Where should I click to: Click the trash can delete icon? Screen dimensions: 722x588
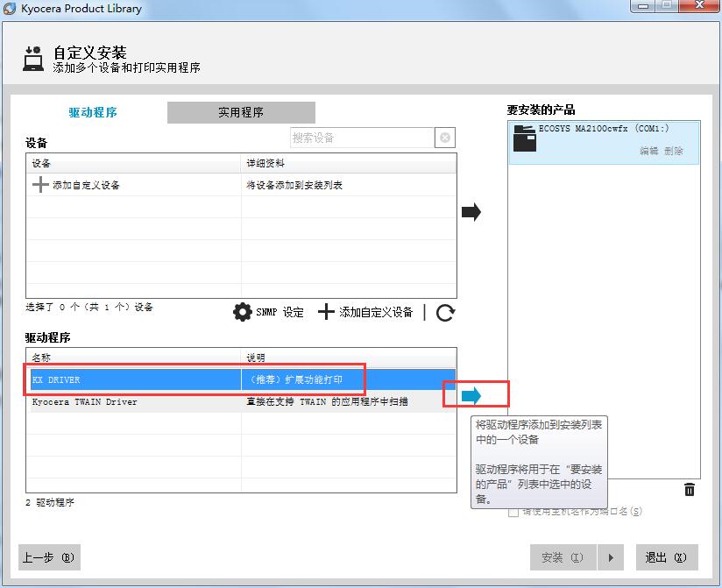click(690, 489)
